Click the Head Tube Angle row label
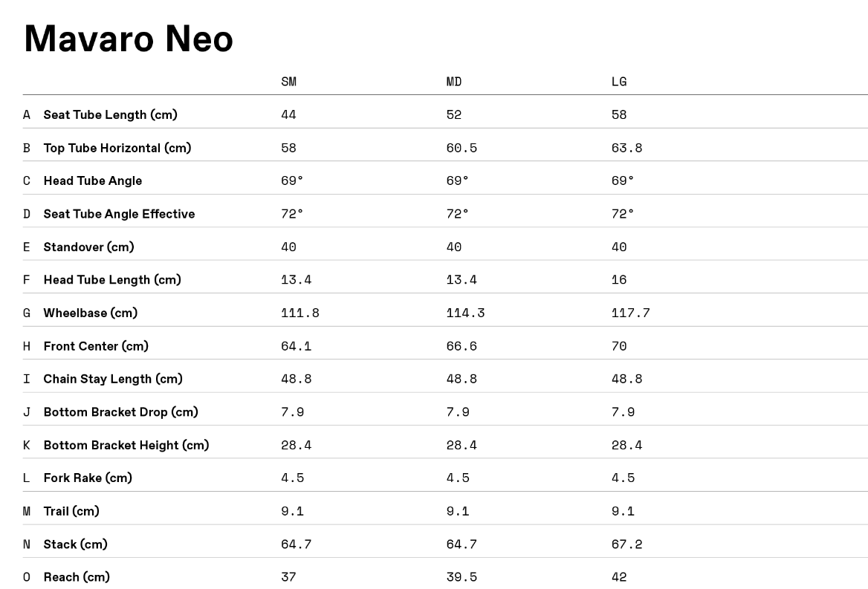868x589 pixels. click(x=92, y=180)
